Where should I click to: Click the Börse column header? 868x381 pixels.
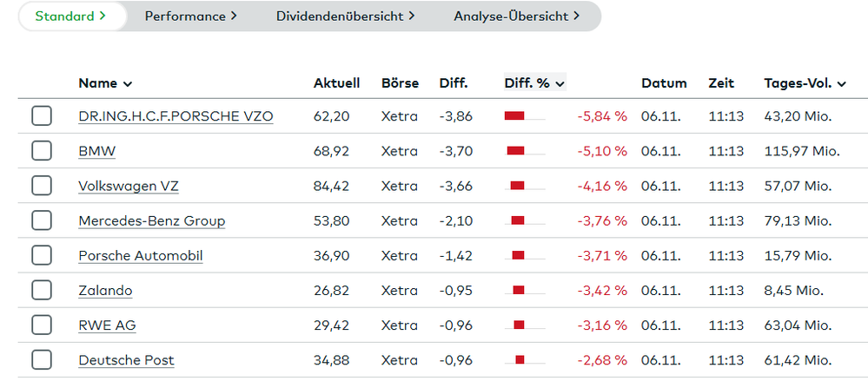pos(400,83)
